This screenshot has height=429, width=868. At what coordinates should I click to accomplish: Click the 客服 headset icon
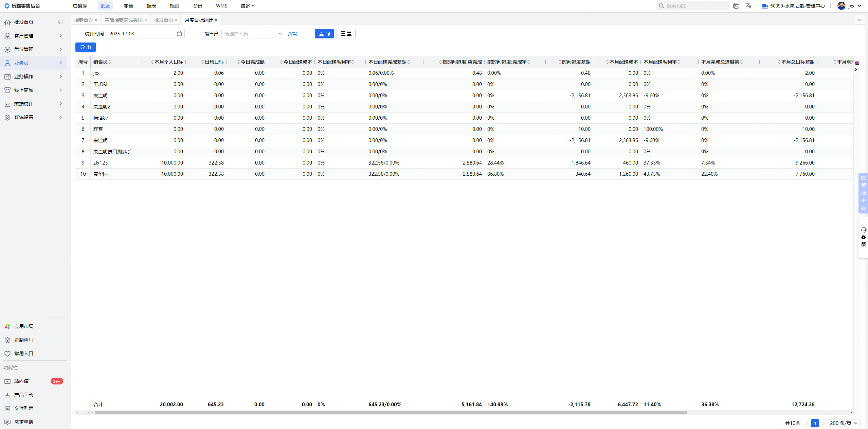(x=863, y=230)
